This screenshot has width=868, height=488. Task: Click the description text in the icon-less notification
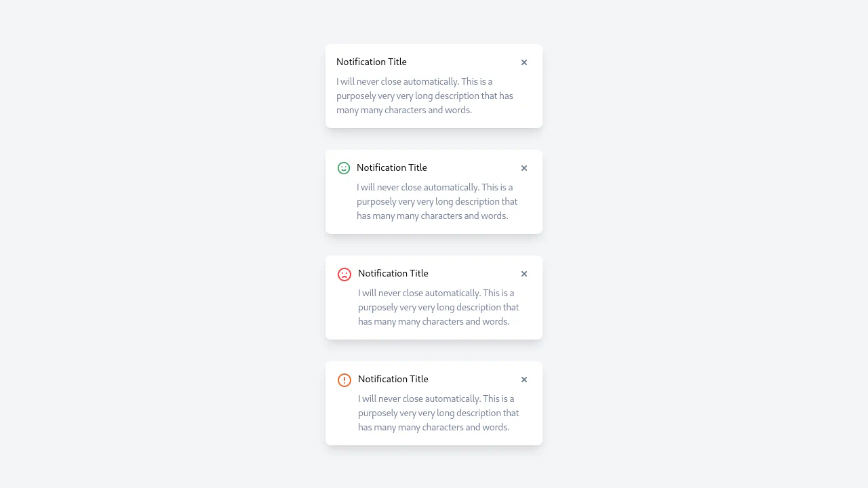(425, 96)
